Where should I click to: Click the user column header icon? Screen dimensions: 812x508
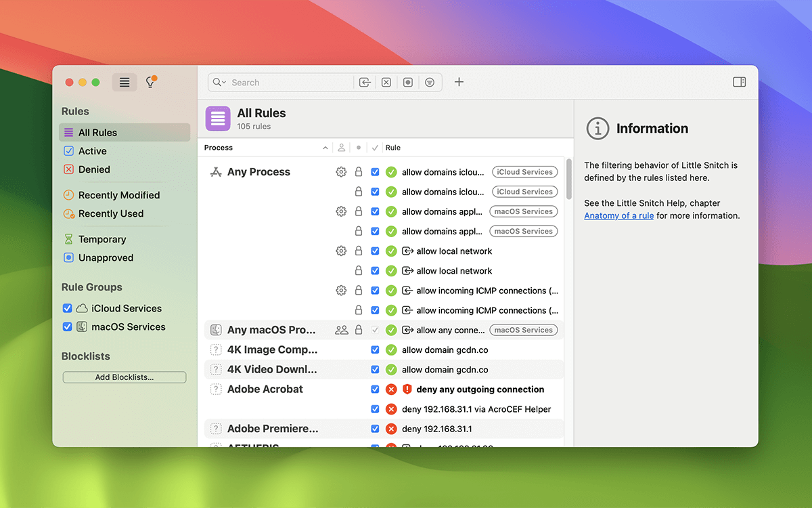[342, 148]
